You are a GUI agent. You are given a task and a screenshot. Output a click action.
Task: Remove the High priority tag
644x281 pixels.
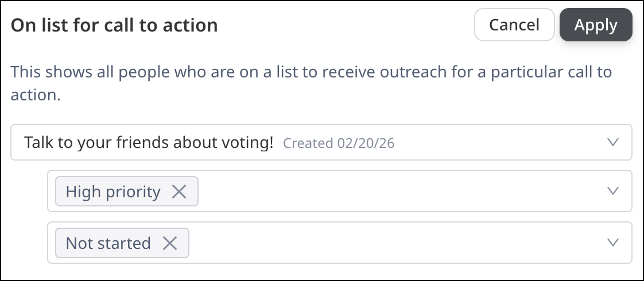(x=179, y=192)
